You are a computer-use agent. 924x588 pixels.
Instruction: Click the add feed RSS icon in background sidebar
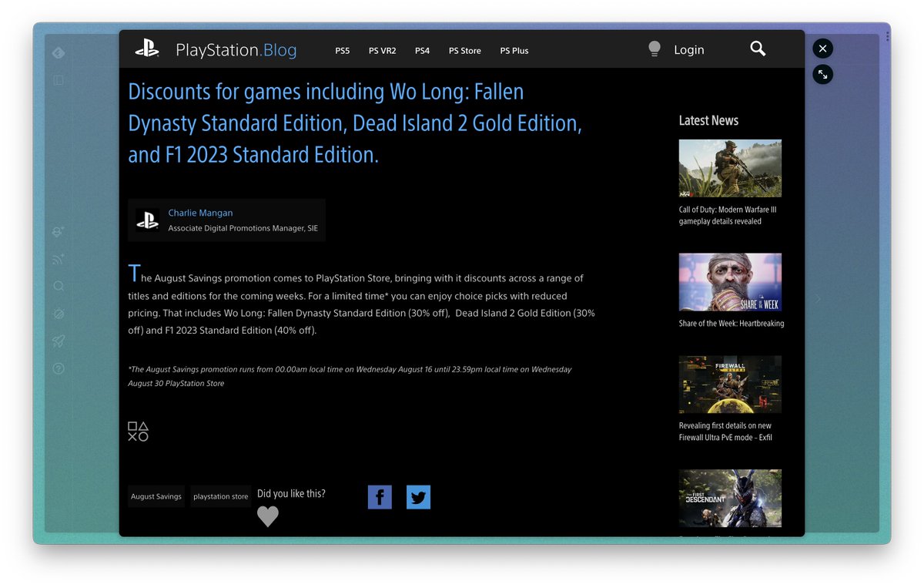(x=59, y=260)
